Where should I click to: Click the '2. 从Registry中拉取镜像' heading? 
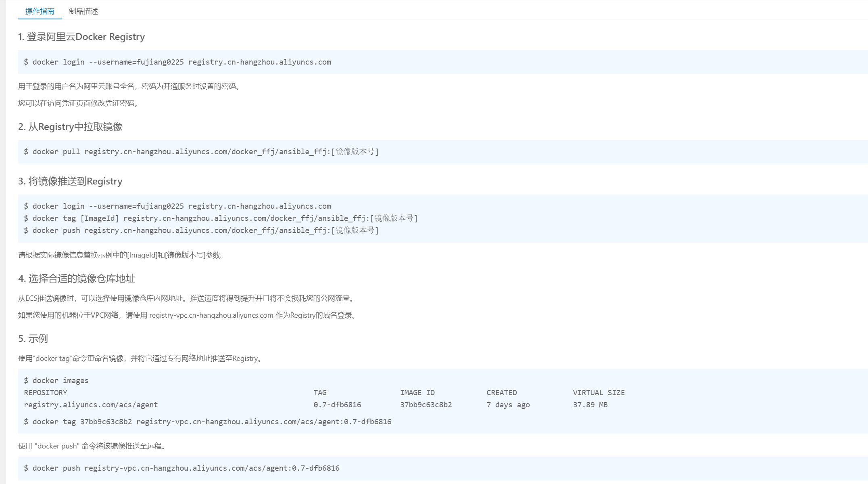(x=70, y=127)
